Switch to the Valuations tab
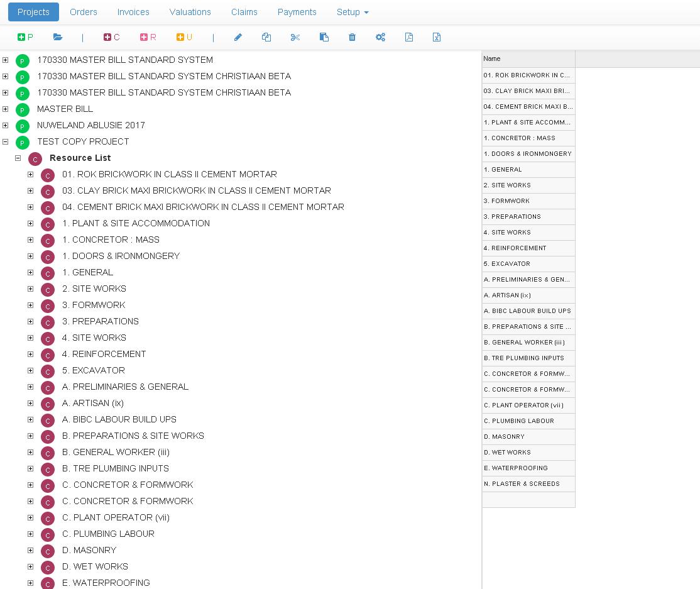700x589 pixels. pyautogui.click(x=190, y=12)
